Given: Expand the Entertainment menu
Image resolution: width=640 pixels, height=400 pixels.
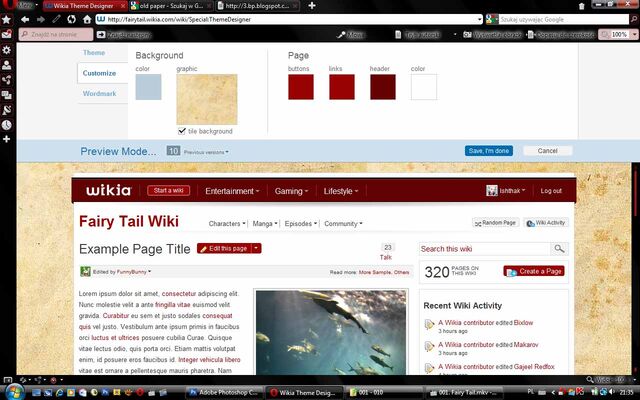Looking at the screenshot, I should [232, 191].
